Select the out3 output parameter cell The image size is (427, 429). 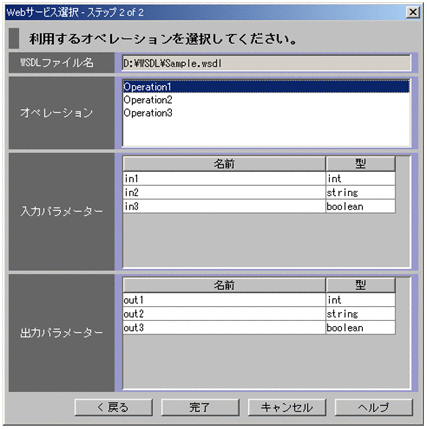tap(224, 328)
